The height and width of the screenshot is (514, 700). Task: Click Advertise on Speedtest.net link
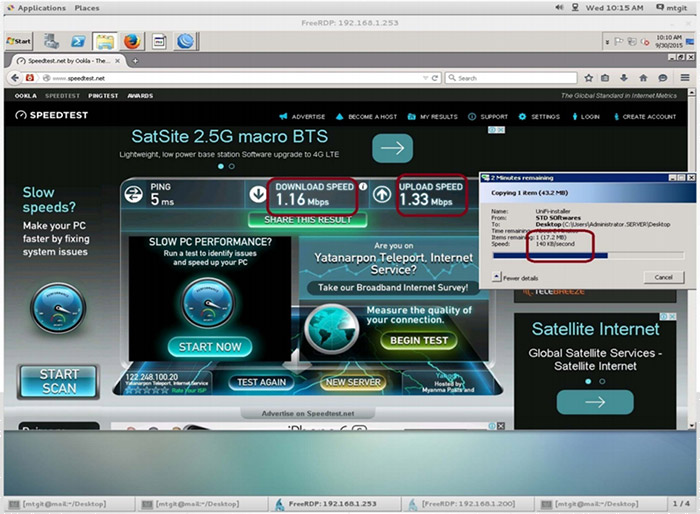308,414
